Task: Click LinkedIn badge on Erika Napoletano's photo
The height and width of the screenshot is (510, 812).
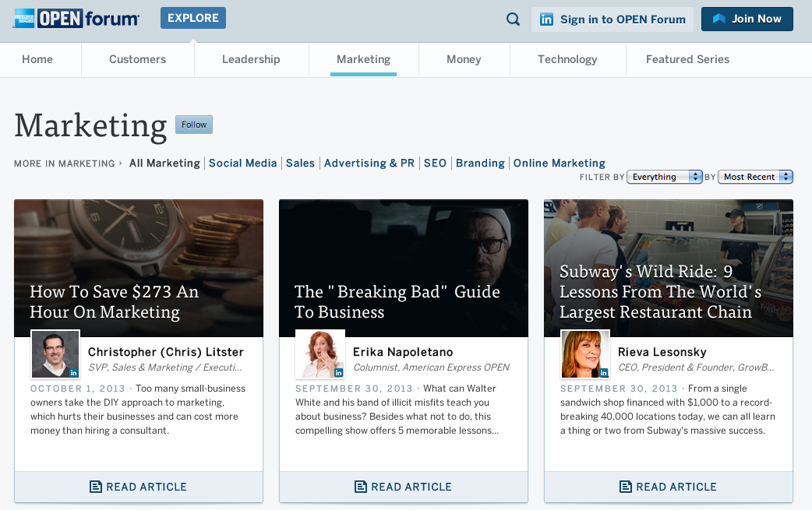Action: [x=339, y=372]
